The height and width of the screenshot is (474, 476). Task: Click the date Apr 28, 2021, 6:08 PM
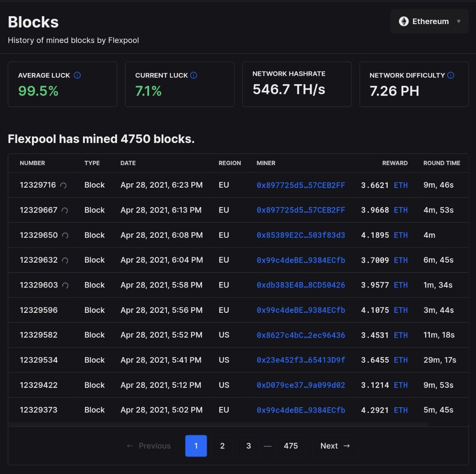[x=161, y=235]
